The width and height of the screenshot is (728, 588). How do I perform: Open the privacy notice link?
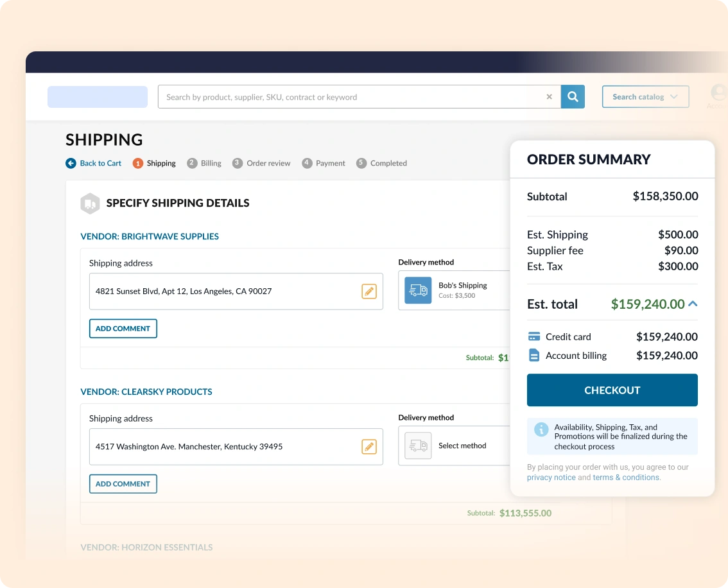(551, 477)
